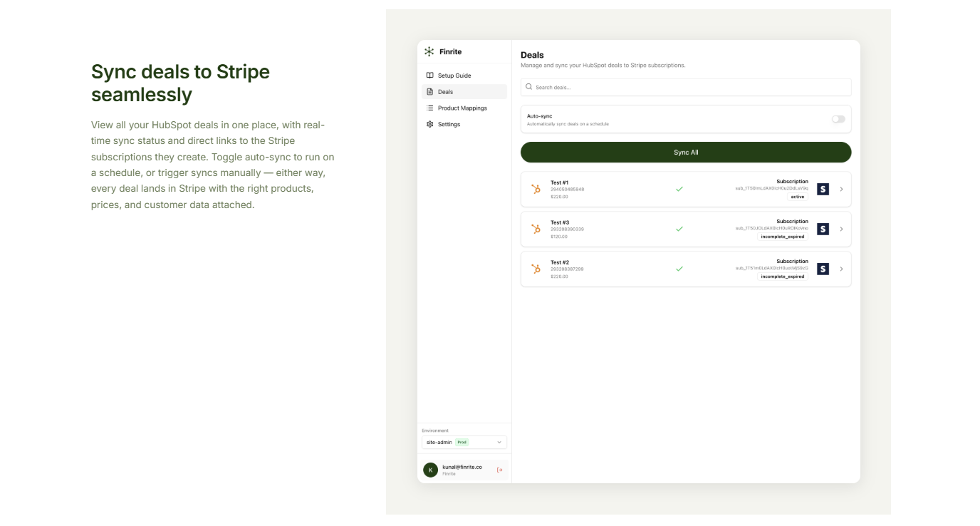Click the Sync All button

coord(686,153)
